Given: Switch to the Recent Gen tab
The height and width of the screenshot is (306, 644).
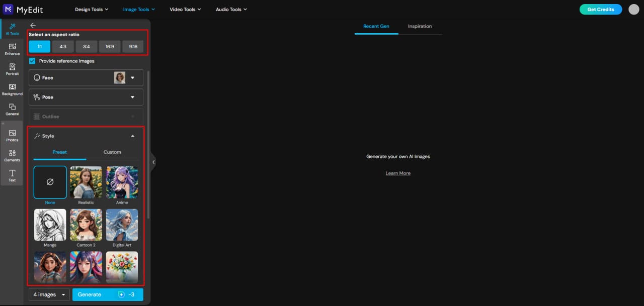Looking at the screenshot, I should coord(376,26).
